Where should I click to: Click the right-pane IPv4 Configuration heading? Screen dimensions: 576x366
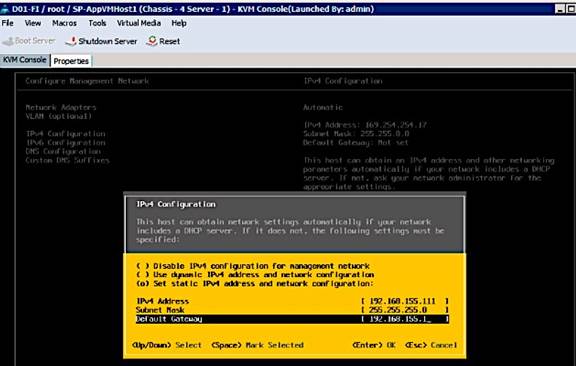[343, 81]
